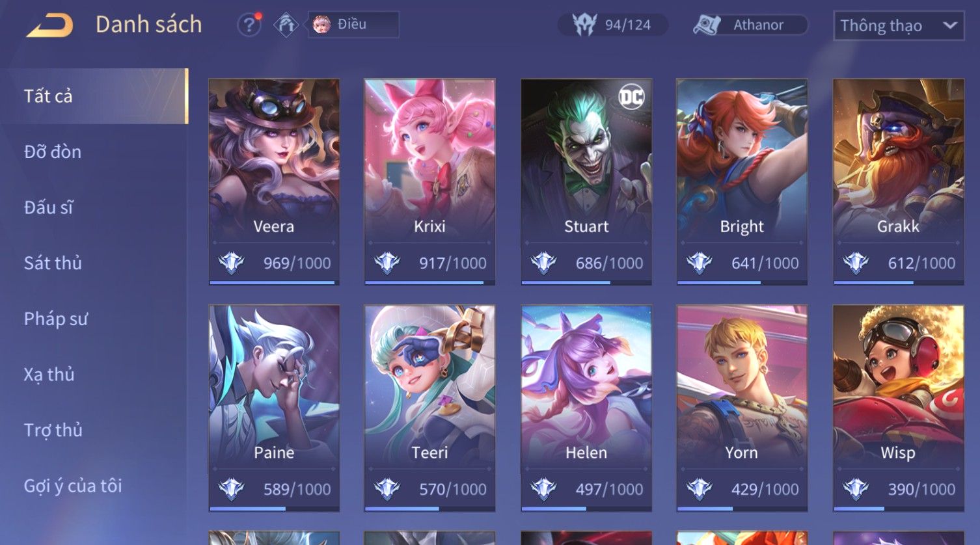Open the Wisp hero card
Image resolution: width=980 pixels, height=545 pixels.
tap(898, 408)
